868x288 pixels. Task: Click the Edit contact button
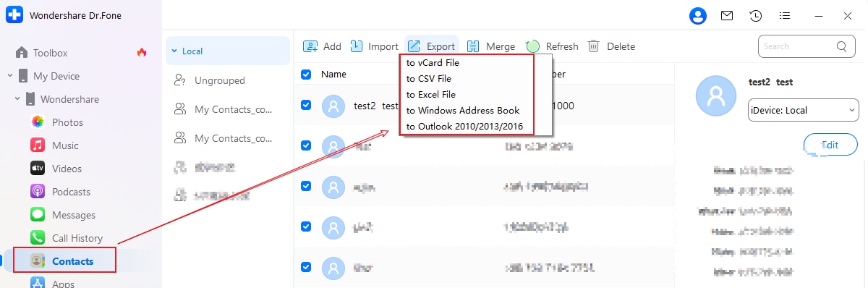click(x=831, y=145)
